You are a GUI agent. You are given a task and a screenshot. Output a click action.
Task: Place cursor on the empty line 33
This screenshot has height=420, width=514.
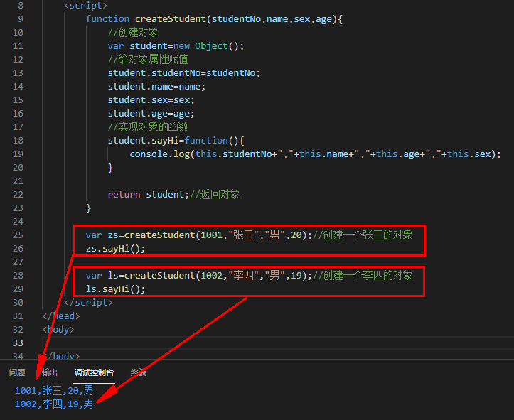pos(213,343)
